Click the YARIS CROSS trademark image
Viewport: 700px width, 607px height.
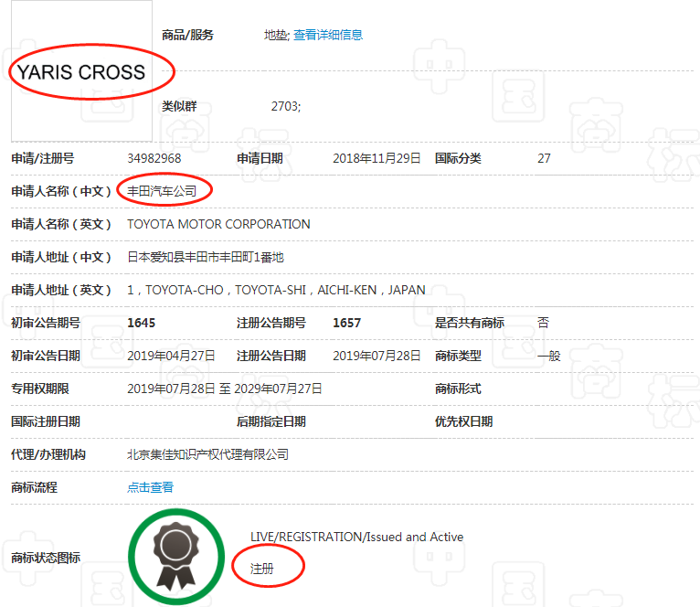point(81,71)
